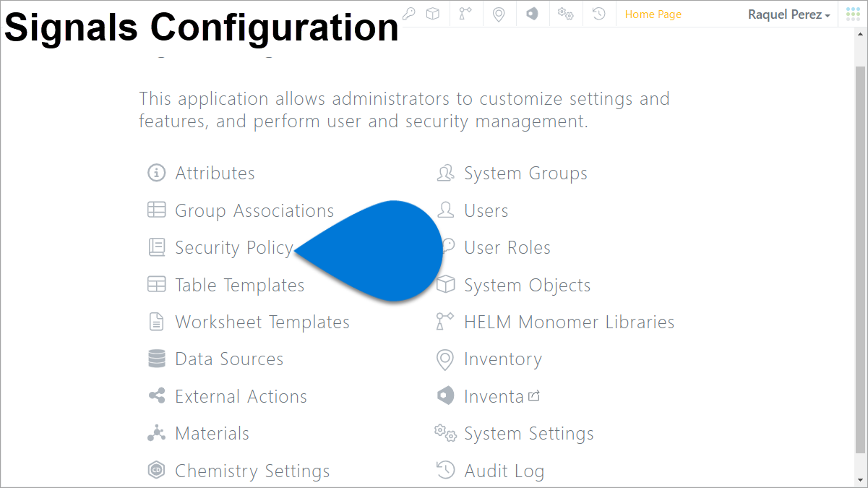The image size is (868, 488).
Task: Click the pin icon beside Inventory link
Action: [x=445, y=359]
